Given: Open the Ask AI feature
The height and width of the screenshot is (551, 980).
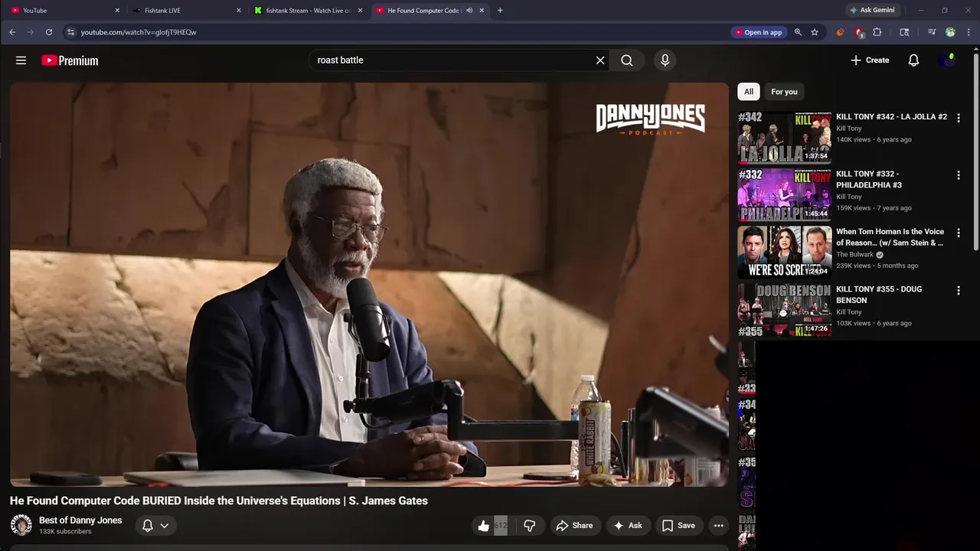Looking at the screenshot, I should point(627,526).
